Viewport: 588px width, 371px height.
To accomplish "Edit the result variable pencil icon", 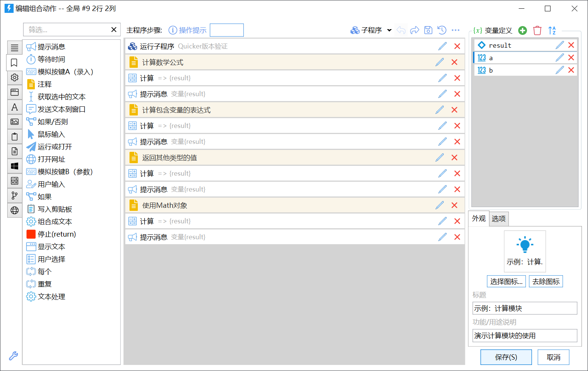I will (x=560, y=45).
